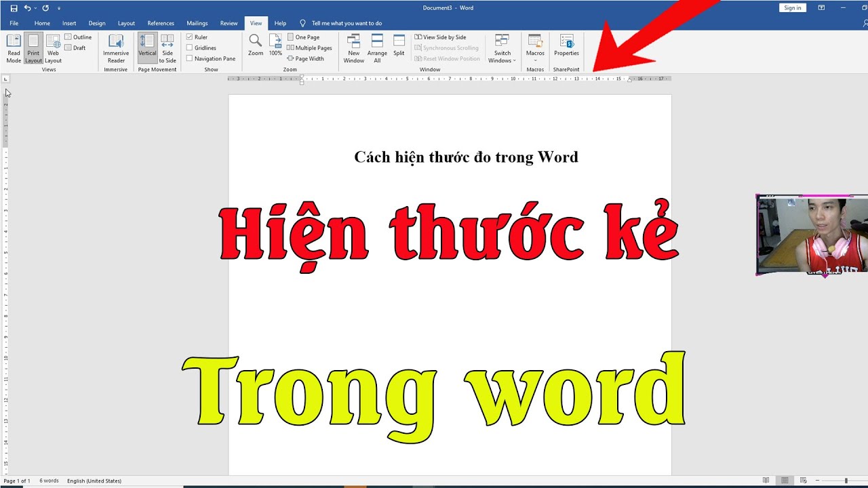868x488 pixels.
Task: Click the Tell me search box
Action: [346, 23]
